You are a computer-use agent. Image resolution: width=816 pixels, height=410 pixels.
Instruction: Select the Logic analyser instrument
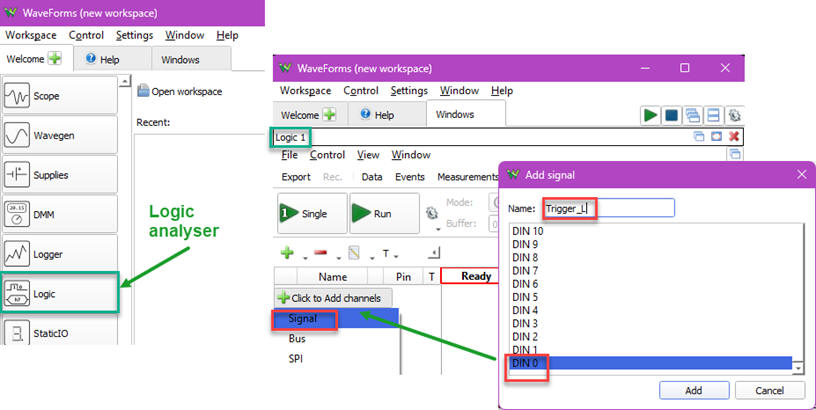pos(59,294)
